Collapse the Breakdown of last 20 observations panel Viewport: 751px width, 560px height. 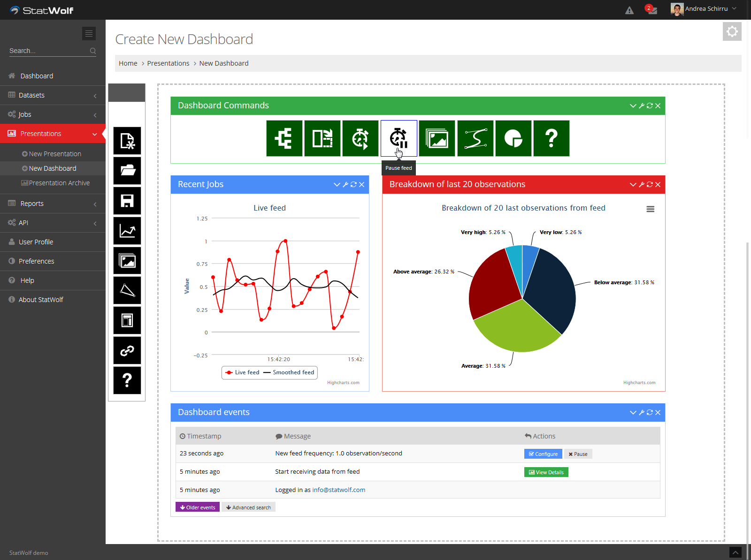tap(633, 185)
